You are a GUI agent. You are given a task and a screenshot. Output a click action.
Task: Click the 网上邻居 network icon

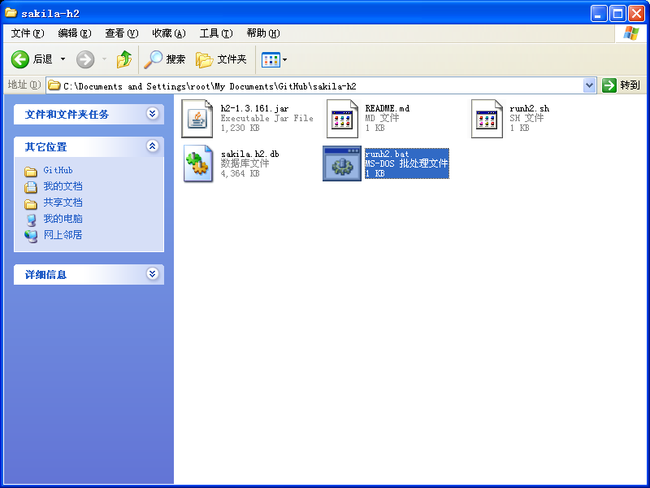[31, 236]
